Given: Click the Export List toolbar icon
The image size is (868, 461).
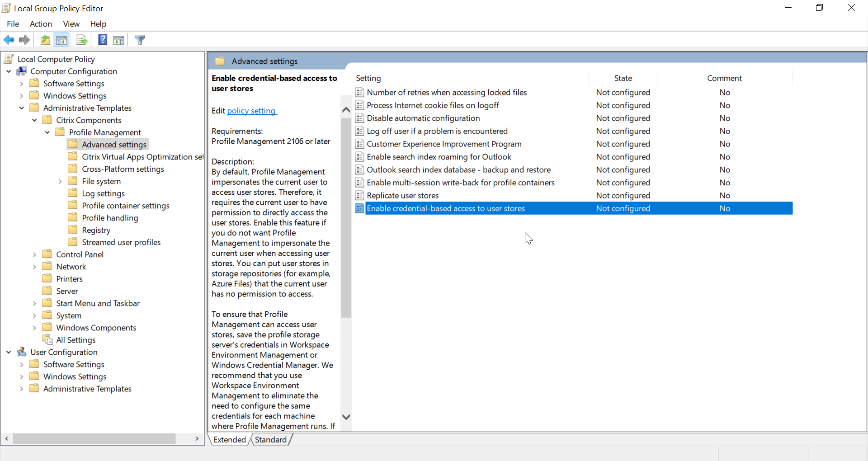Looking at the screenshot, I should tap(82, 40).
